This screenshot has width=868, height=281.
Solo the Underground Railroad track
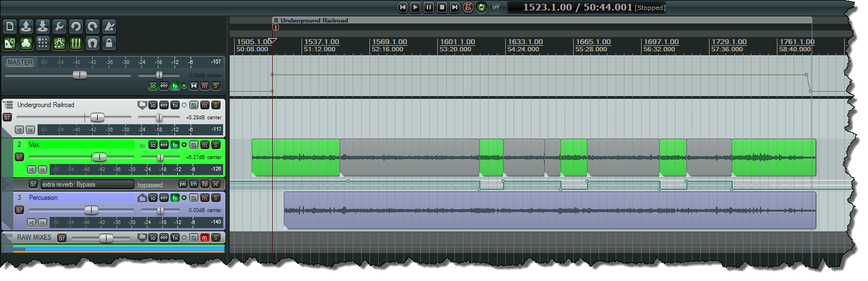tap(216, 105)
